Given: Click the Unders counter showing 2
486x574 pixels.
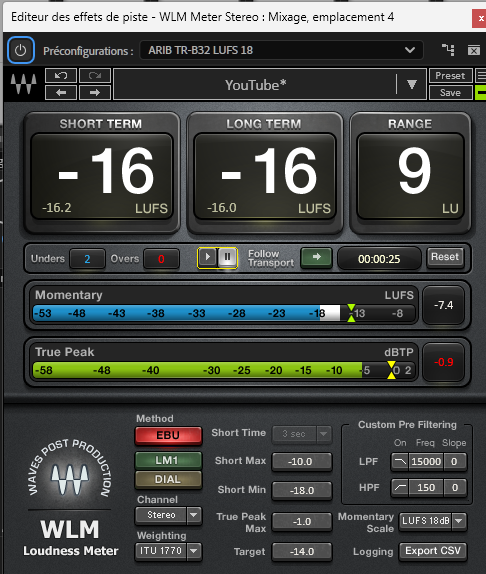Looking at the screenshot, I should point(87,259).
